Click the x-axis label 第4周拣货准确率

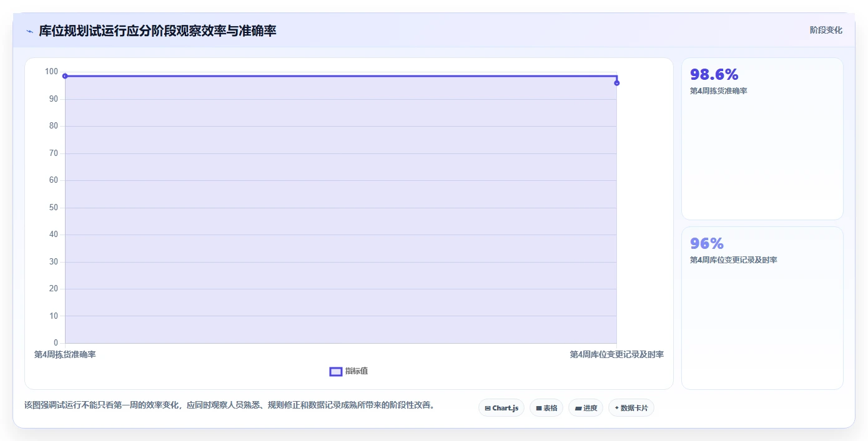point(65,354)
